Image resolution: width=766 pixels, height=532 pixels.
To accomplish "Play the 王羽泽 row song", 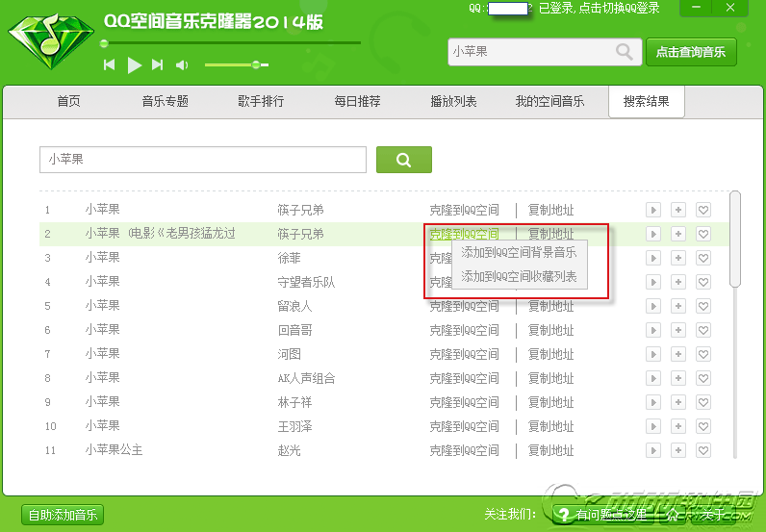I will pos(653,426).
